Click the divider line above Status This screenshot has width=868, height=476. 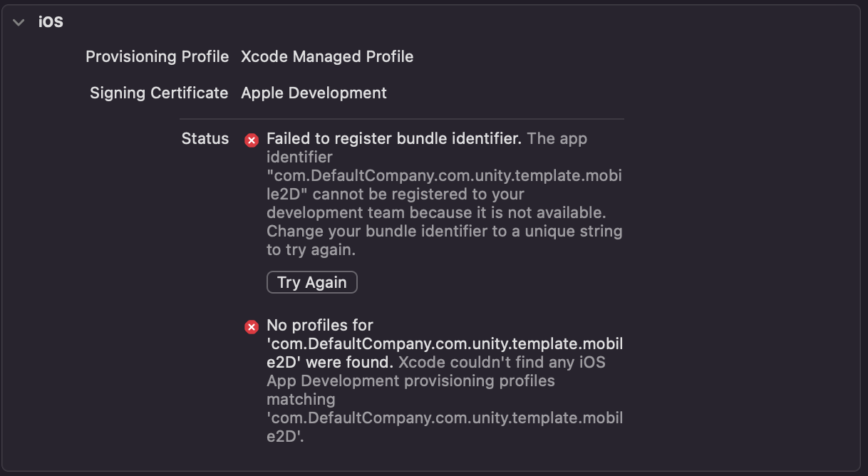401,118
